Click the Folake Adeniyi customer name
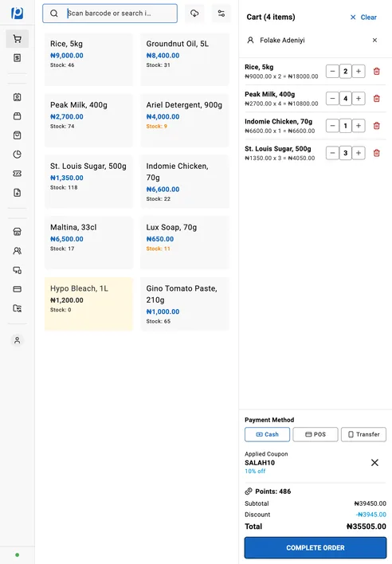This screenshot has height=564, width=392. [282, 41]
